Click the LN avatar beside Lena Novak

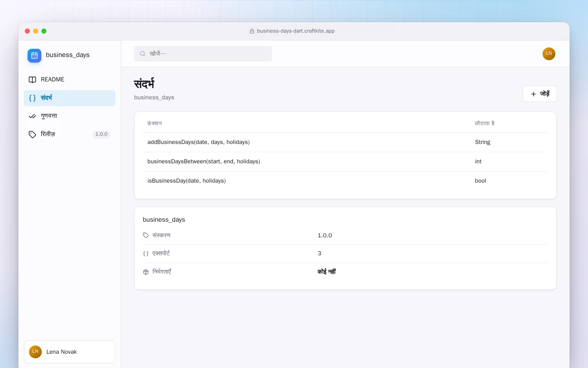click(x=35, y=352)
